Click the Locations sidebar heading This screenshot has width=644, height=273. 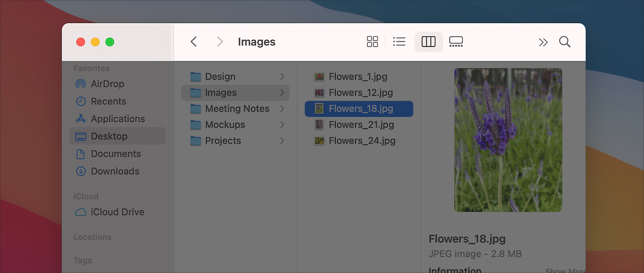[93, 237]
